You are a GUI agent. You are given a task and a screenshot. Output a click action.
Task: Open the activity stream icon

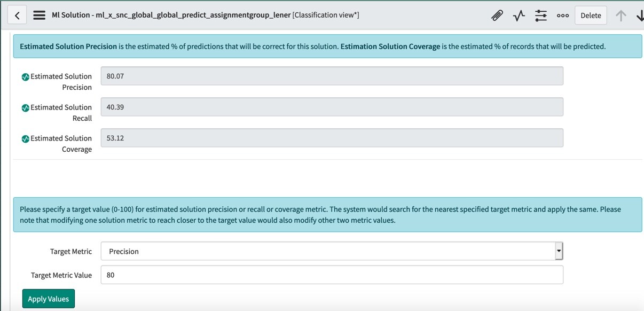coord(518,15)
